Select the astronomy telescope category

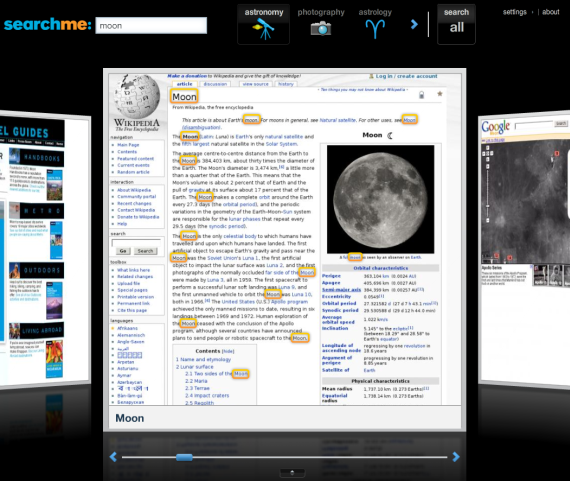tap(264, 24)
